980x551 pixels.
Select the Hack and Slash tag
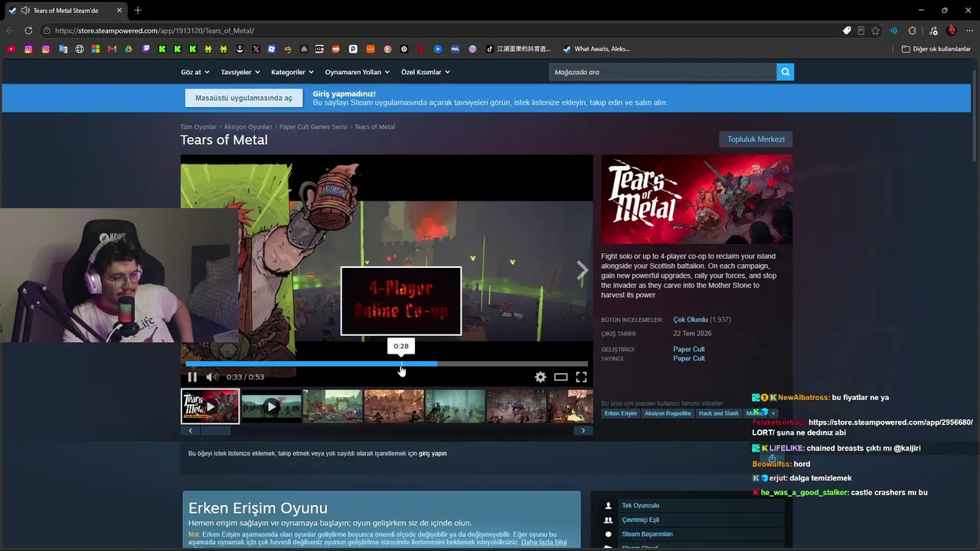[x=718, y=413]
